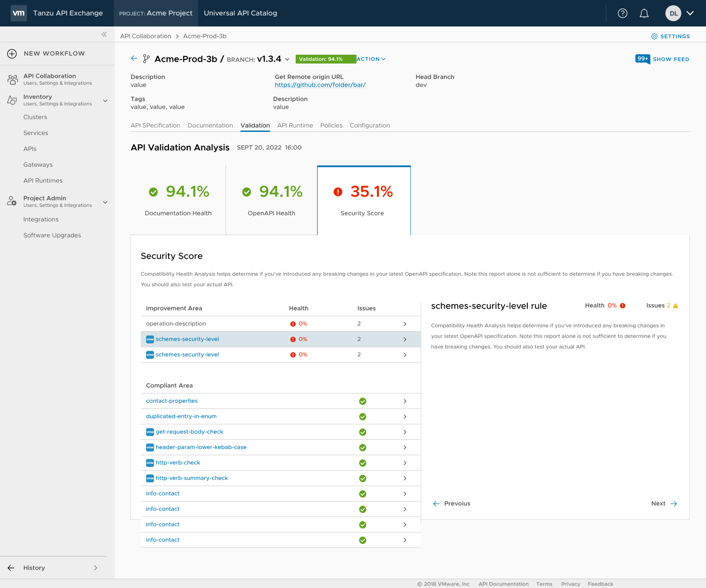
Task: Click the Project Admin user-gear icon
Action: tap(12, 201)
